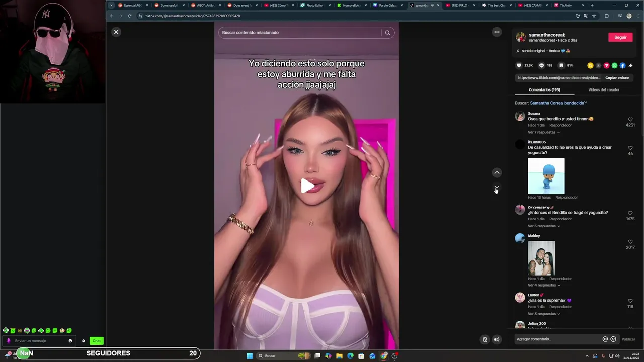Play the paused TikTok video
644x362 pixels.
coord(307,186)
